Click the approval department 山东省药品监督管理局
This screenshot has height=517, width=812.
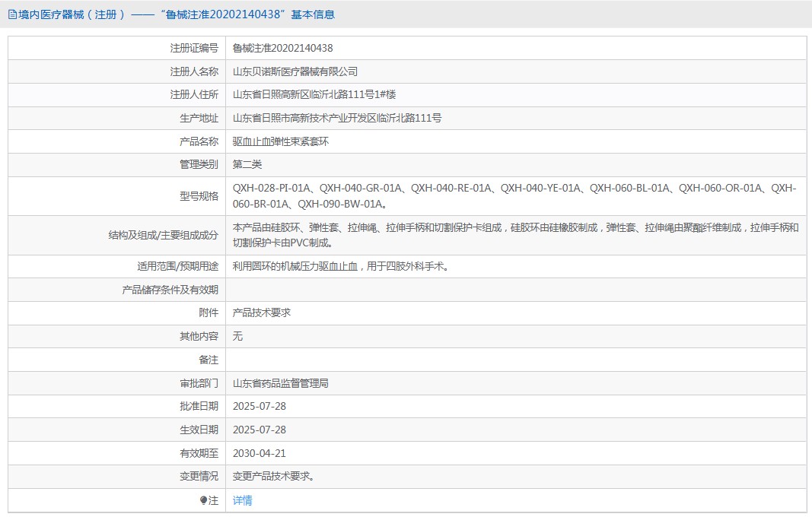tap(280, 384)
